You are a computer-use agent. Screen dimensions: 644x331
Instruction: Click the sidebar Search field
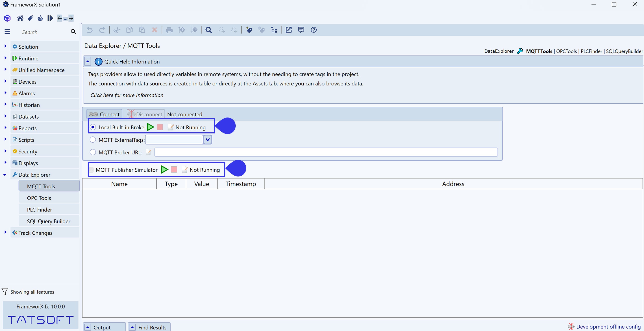pyautogui.click(x=45, y=32)
